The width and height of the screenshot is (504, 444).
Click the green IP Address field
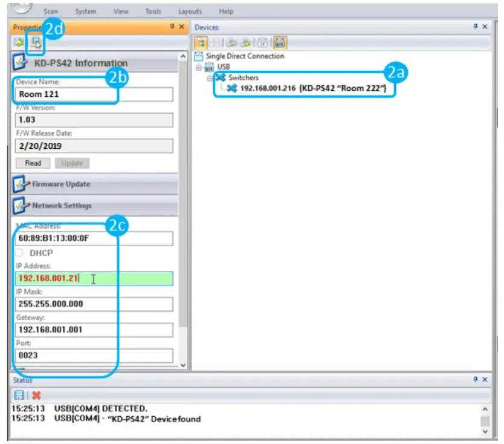94,279
